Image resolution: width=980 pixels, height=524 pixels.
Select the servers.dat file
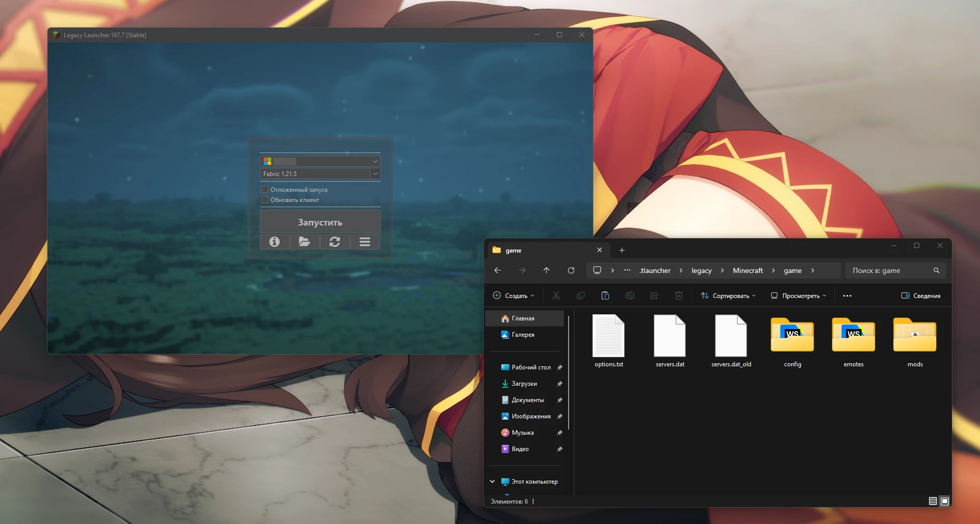[670, 341]
